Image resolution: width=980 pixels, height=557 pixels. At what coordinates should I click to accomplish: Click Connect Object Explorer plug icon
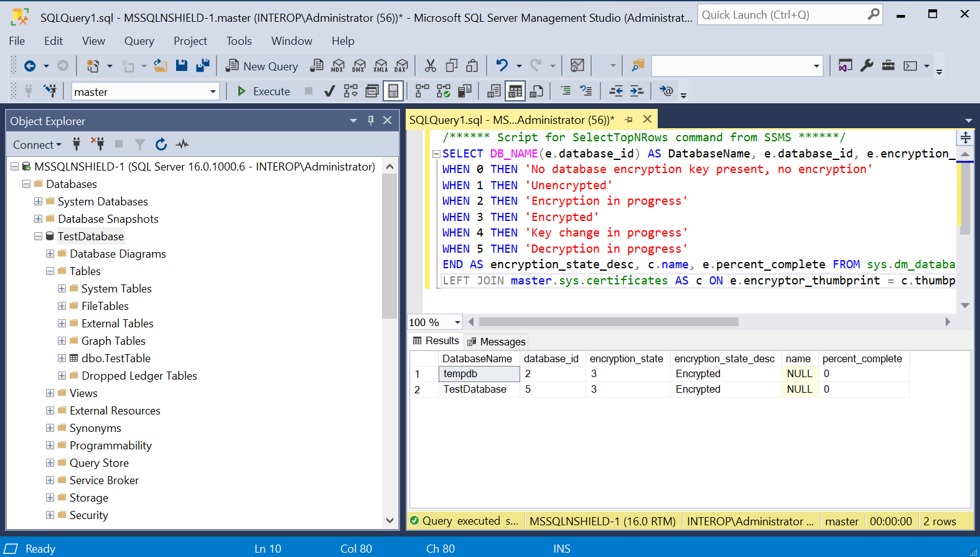point(77,144)
